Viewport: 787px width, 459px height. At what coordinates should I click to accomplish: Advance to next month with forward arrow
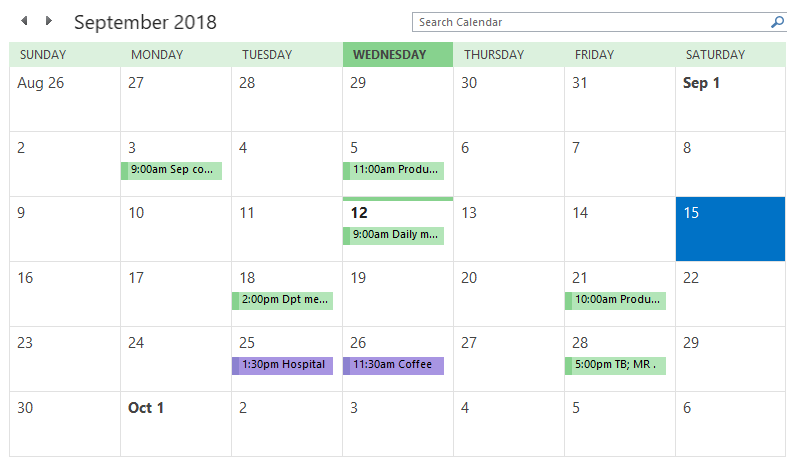[48, 21]
